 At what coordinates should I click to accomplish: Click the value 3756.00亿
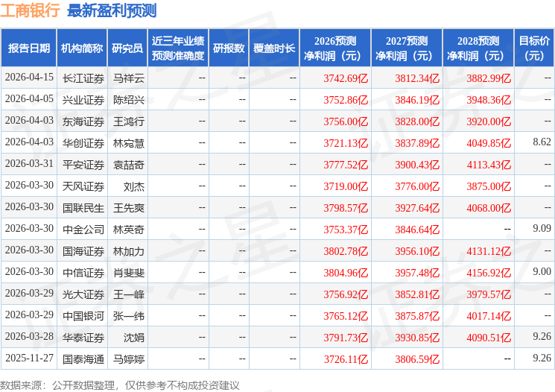[346, 121]
